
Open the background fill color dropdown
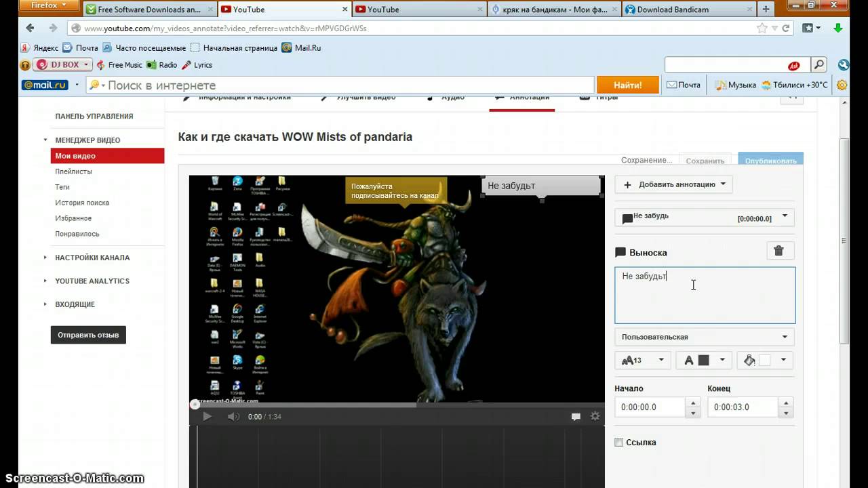coord(766,361)
